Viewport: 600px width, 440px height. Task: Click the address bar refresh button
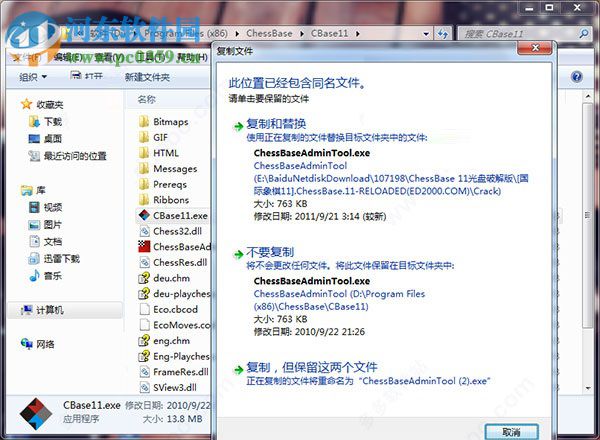click(443, 34)
